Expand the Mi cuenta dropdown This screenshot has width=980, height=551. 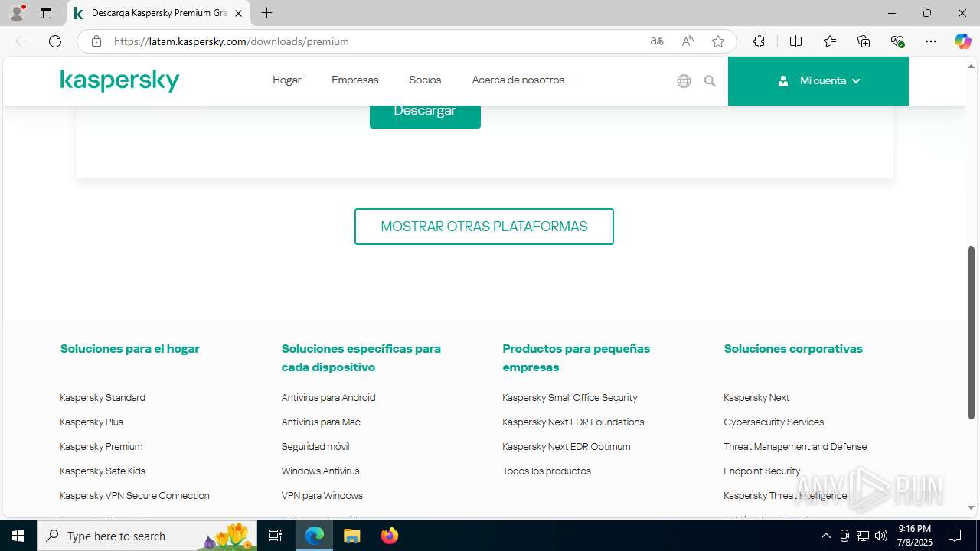tap(818, 80)
